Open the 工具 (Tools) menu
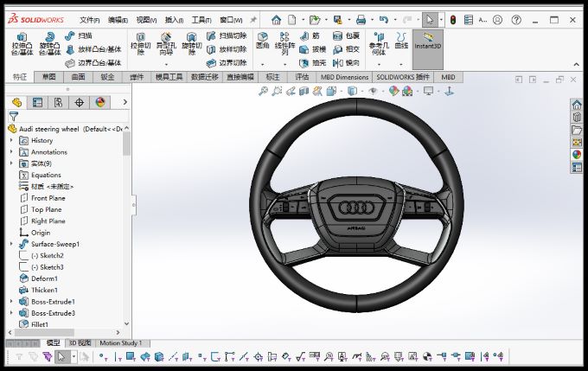The width and height of the screenshot is (588, 371). (201, 20)
